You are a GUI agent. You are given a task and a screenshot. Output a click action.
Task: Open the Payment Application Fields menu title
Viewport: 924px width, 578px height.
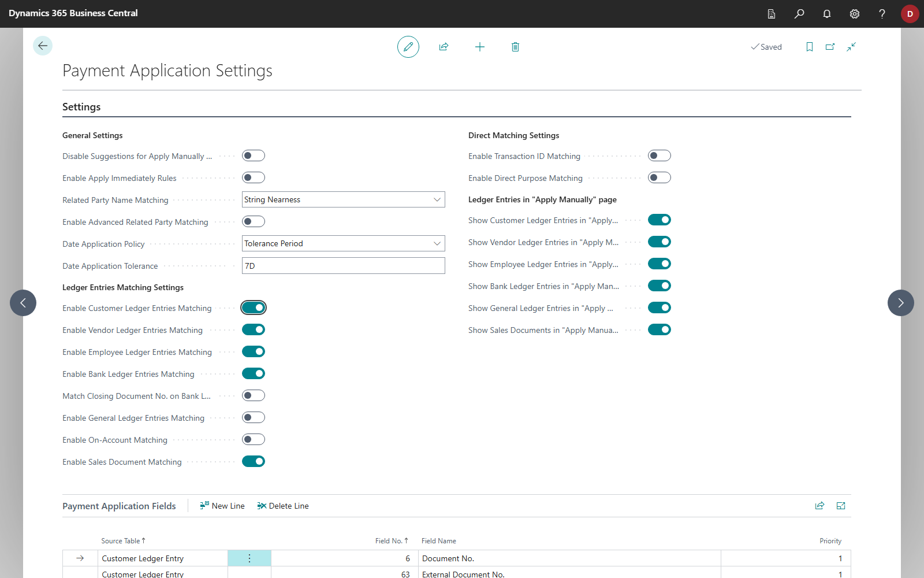119,506
